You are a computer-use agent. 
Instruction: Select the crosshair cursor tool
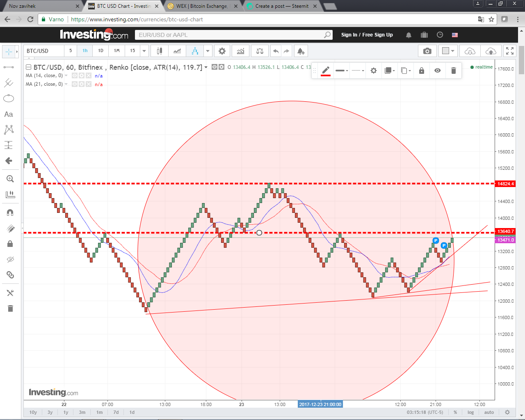[x=9, y=52]
